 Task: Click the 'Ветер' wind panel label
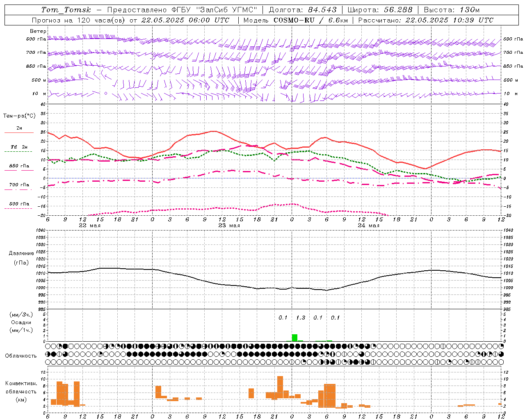click(38, 31)
